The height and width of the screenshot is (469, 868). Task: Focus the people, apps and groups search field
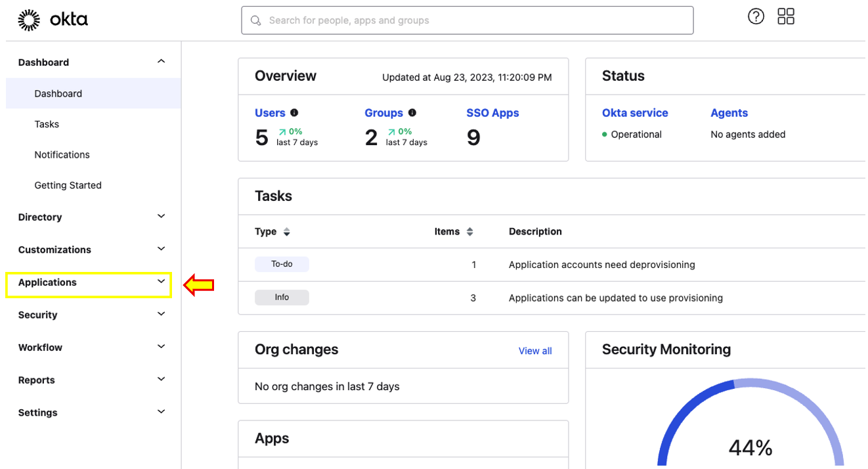(467, 20)
